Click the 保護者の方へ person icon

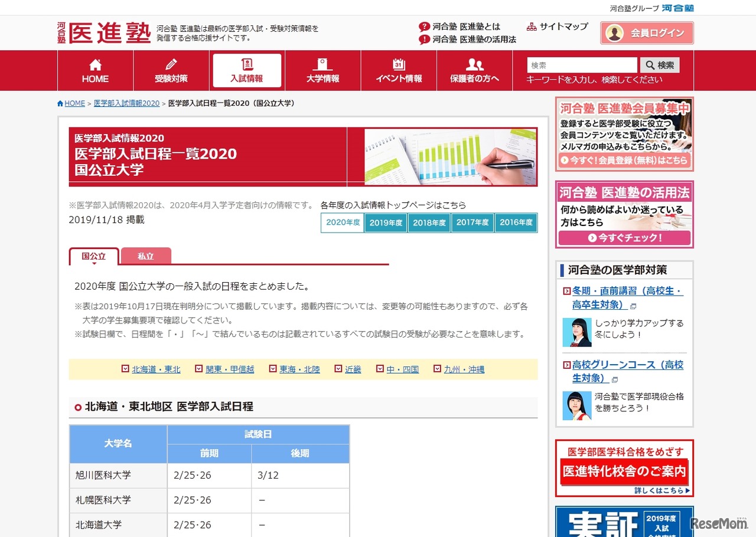474,64
